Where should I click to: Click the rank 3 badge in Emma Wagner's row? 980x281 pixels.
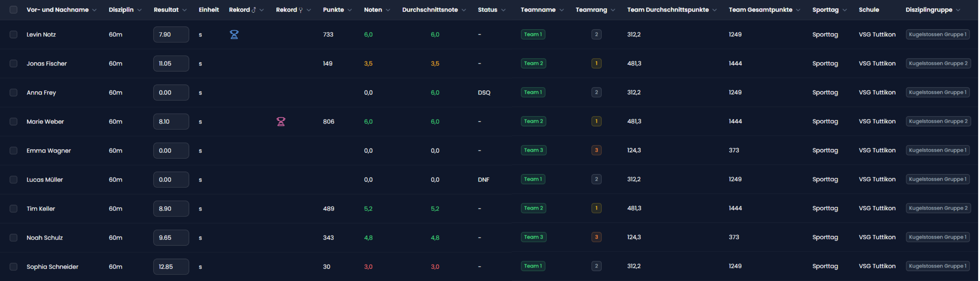596,150
